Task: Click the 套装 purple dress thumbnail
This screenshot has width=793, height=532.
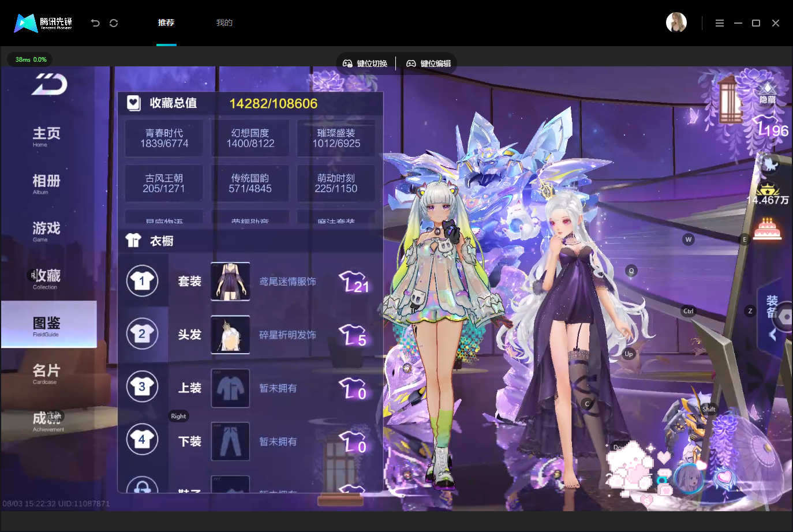Action: point(230,282)
